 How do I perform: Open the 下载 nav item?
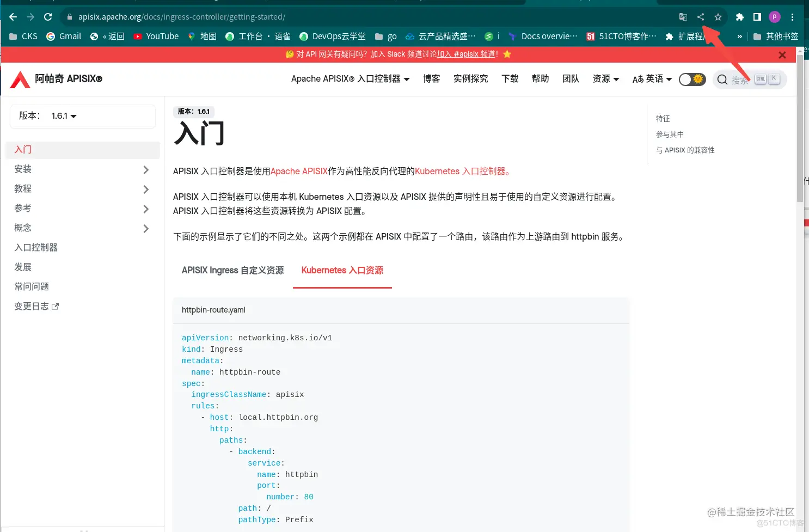[510, 79]
